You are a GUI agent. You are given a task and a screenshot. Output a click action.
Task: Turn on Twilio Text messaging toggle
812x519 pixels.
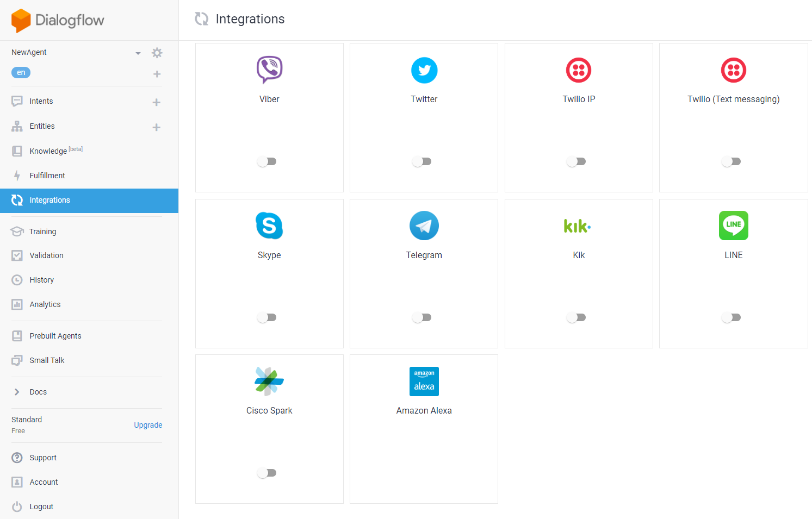(732, 161)
